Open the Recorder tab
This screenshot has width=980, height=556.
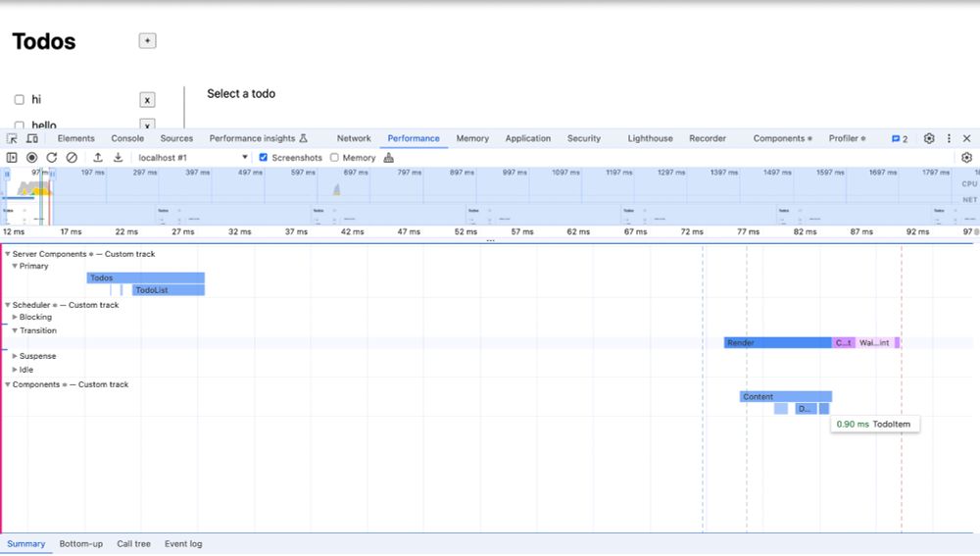click(x=708, y=139)
